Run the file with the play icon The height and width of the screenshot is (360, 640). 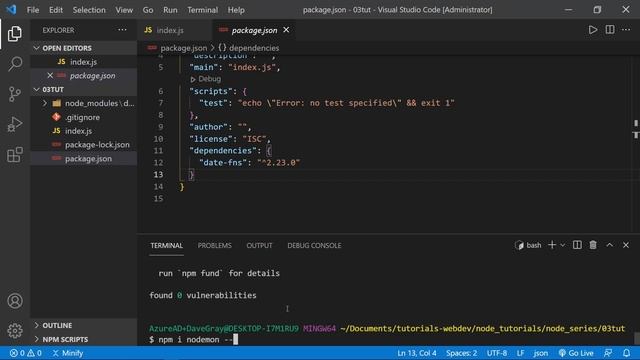(593, 30)
